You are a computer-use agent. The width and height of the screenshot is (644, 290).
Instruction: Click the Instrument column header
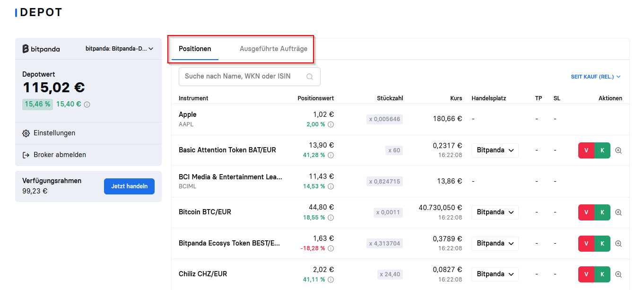[x=193, y=98]
